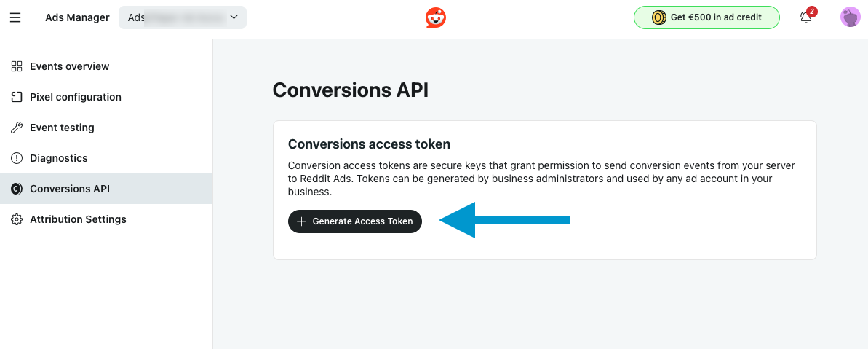Open the hamburger menu icon
This screenshot has width=868, height=349.
[x=15, y=17]
